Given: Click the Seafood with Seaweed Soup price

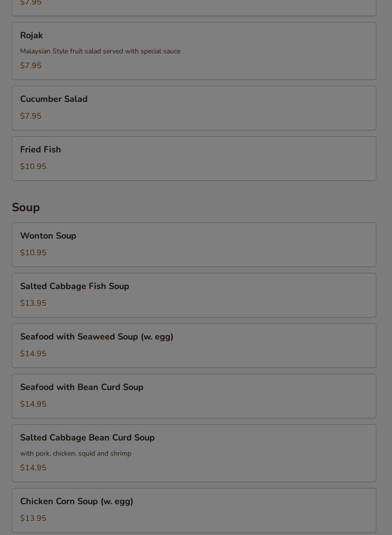Looking at the screenshot, I should [x=33, y=354].
